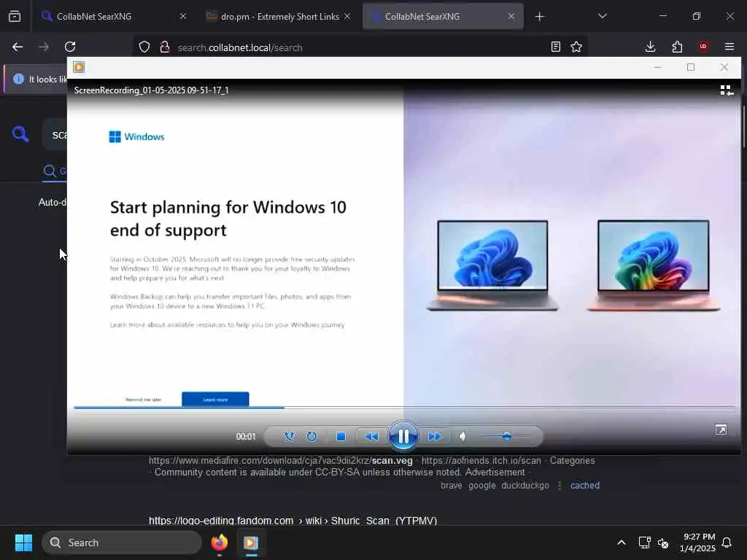Adjust the Media Player volume slider

pyautogui.click(x=506, y=436)
